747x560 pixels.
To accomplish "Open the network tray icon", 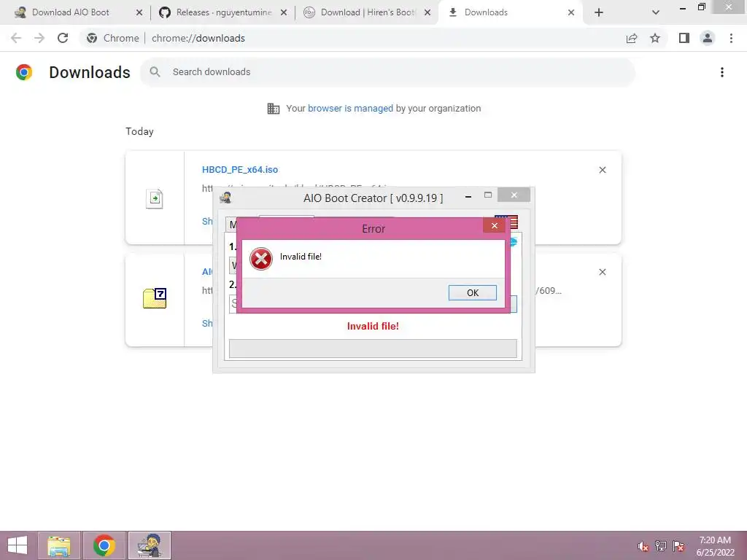I will pyautogui.click(x=661, y=546).
